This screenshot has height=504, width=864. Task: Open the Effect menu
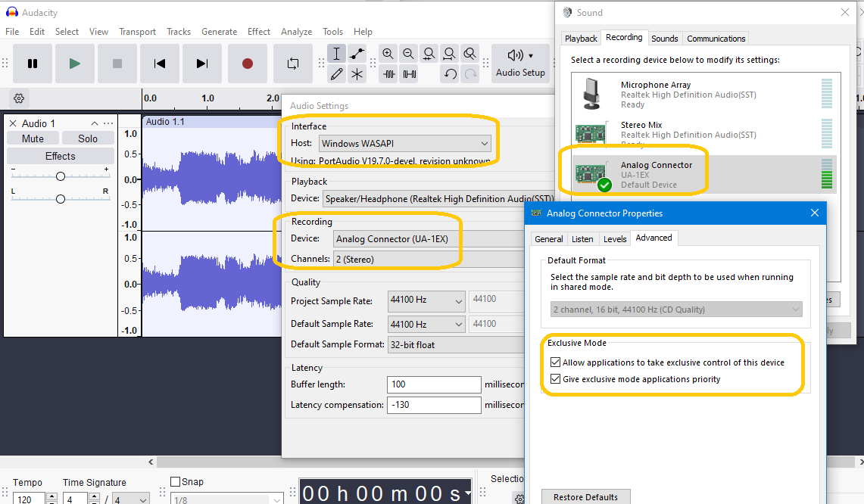click(x=259, y=32)
